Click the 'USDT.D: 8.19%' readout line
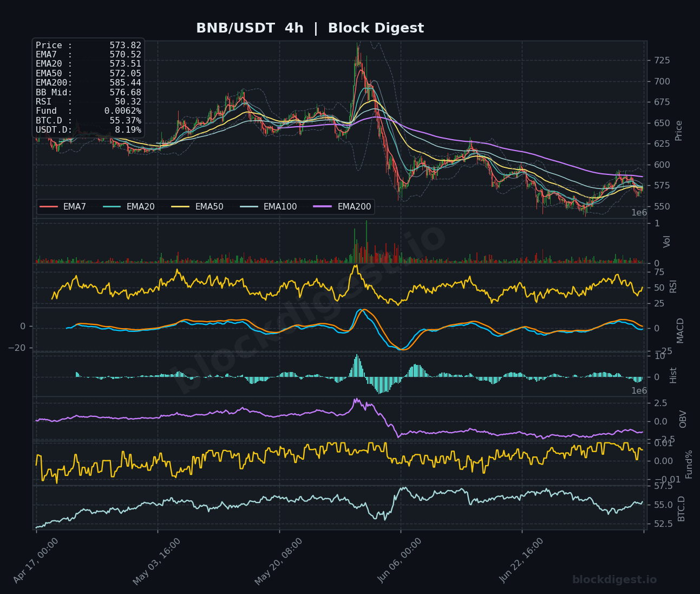 click(x=88, y=130)
